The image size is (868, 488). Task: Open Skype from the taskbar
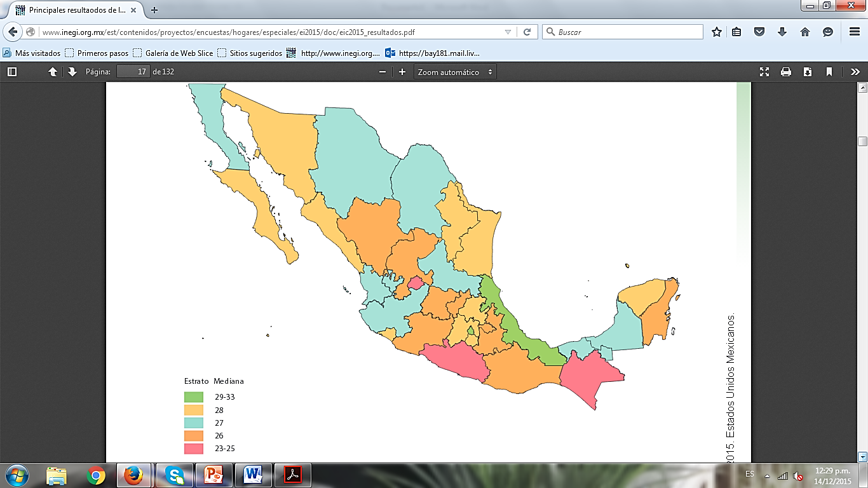coord(174,475)
